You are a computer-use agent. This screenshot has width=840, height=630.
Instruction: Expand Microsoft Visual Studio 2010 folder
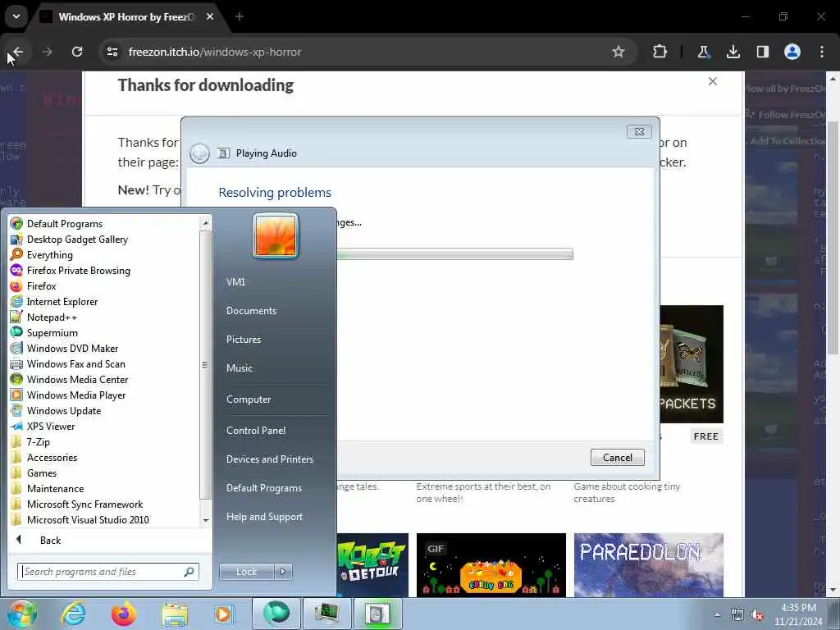pos(88,519)
